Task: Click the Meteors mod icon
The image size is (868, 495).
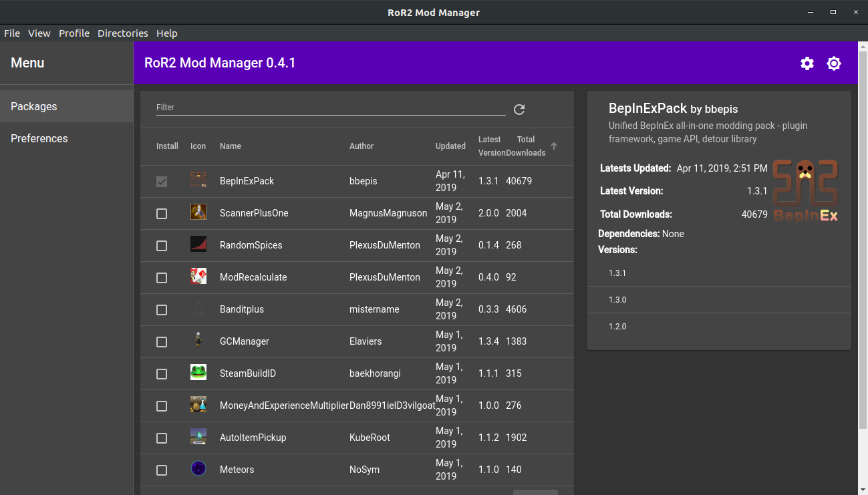Action: (198, 469)
